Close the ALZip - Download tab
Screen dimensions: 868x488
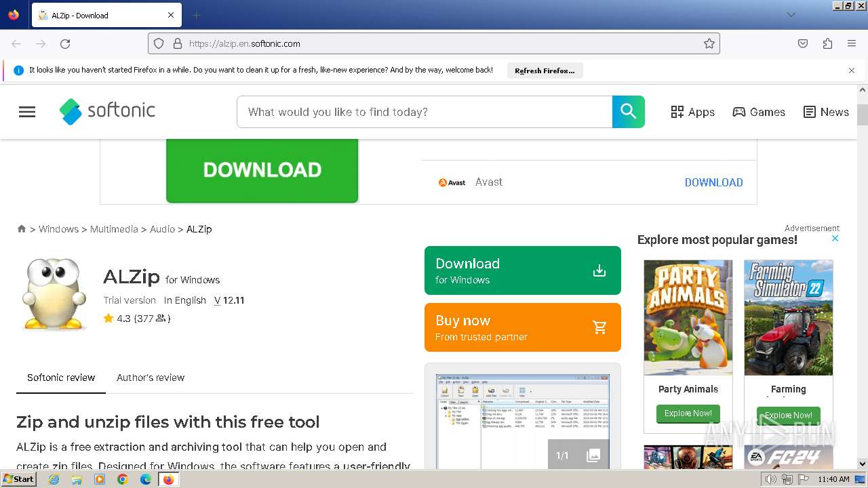point(171,15)
